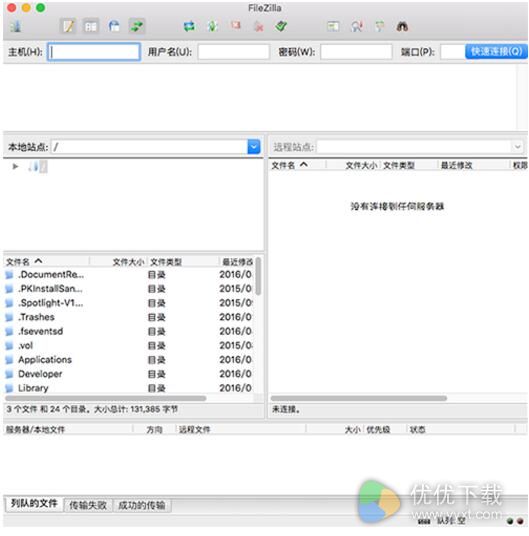Sort remote list by 文件名 column
Viewport: 529px width, 536px height.
pyautogui.click(x=297, y=165)
